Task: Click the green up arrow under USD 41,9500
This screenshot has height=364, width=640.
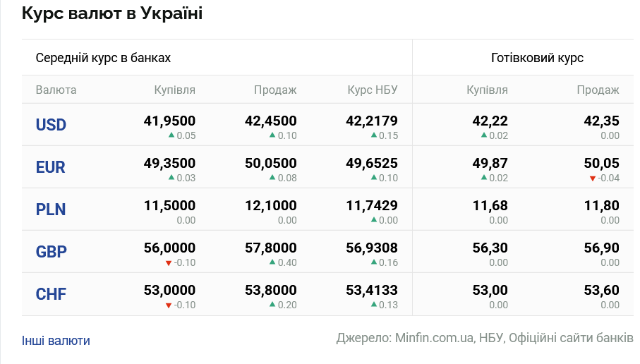Action: tap(171, 135)
